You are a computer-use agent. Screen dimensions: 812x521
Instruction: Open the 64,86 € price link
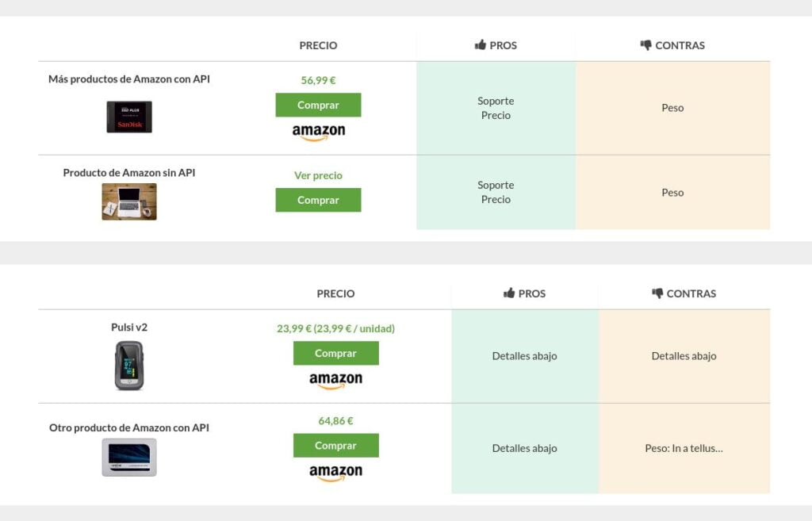tap(335, 420)
